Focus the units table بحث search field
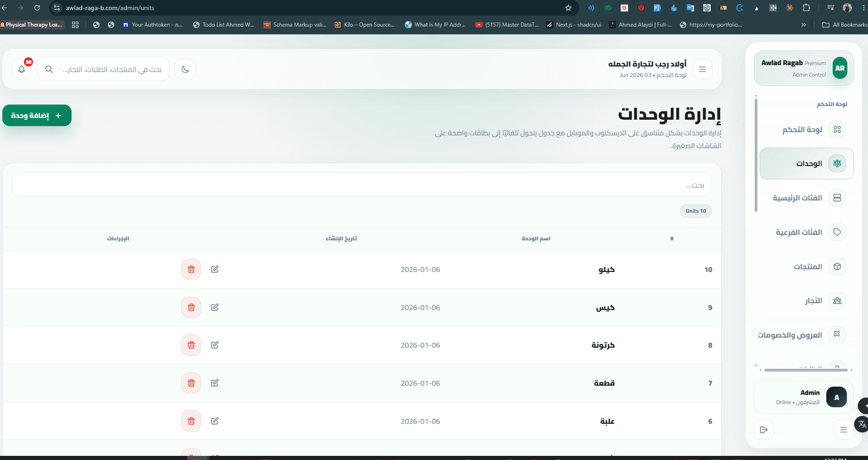 tap(362, 185)
